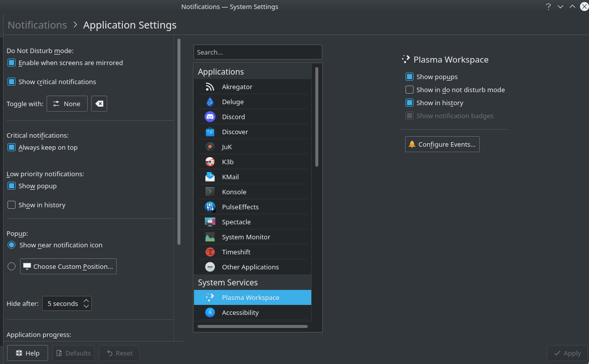Click the Deluge droplet icon
This screenshot has width=589, height=364.
pos(210,102)
